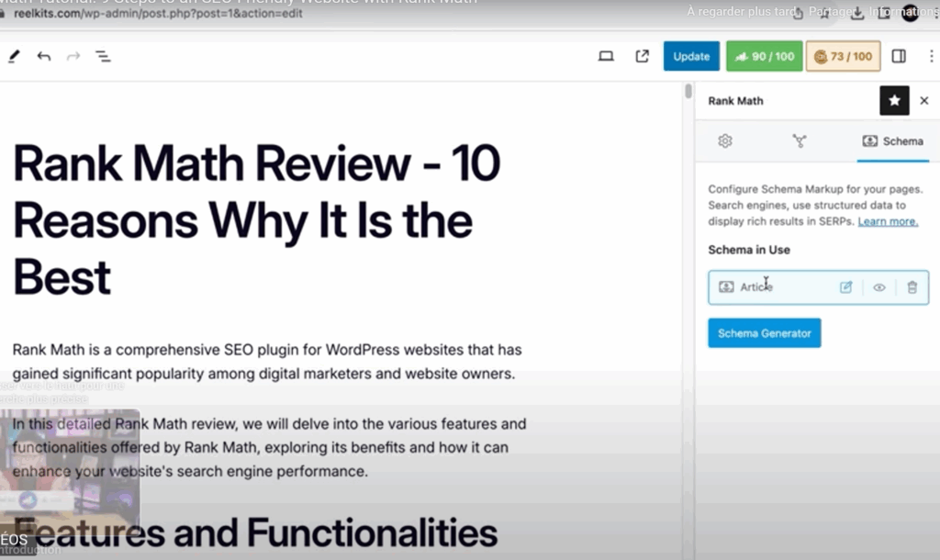Toggle the editor Settings sidebar panel
The image size is (940, 560).
point(899,56)
